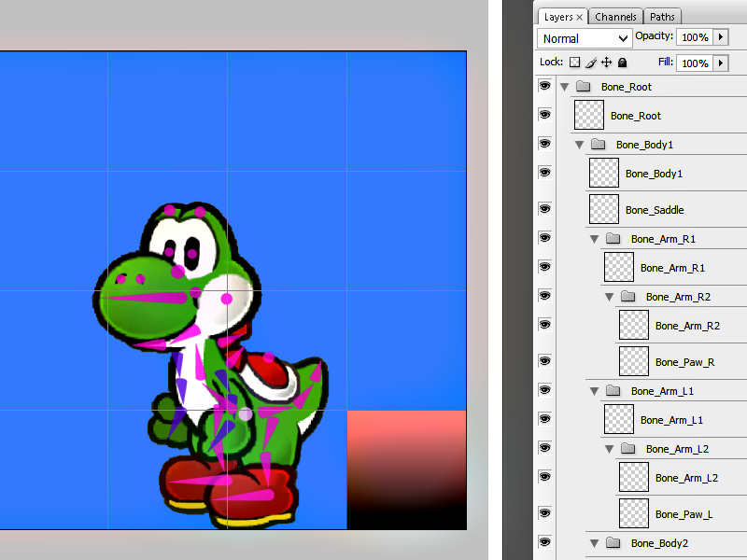Viewport: 747px width, 560px height.
Task: Select the layer named Bone_Paw_L
Action: pyautogui.click(x=684, y=514)
